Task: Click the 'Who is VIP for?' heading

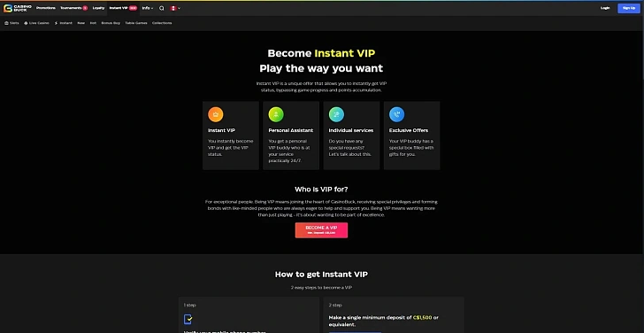Action: pyautogui.click(x=321, y=190)
